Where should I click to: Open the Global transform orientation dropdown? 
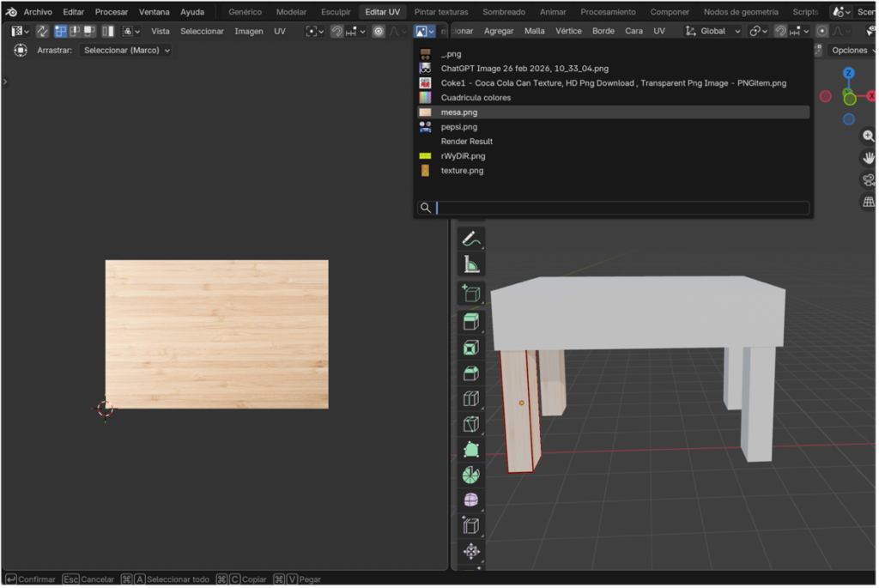point(712,31)
